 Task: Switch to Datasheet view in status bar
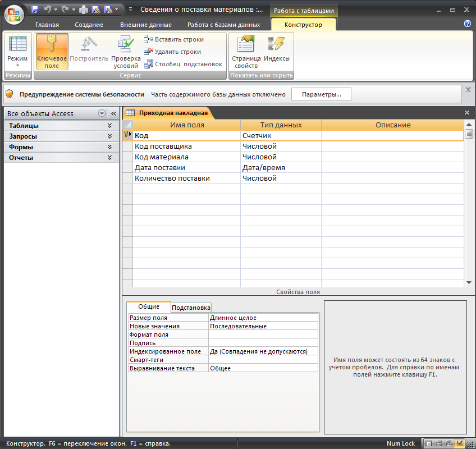429,443
